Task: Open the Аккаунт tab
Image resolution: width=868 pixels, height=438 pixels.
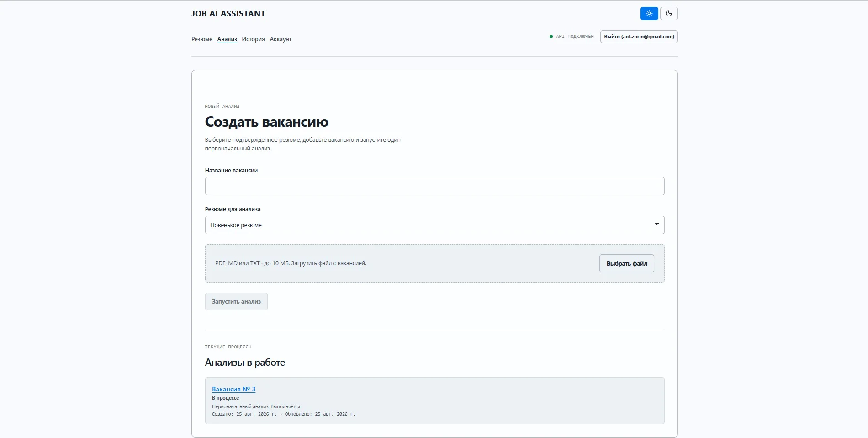Action: 281,39
